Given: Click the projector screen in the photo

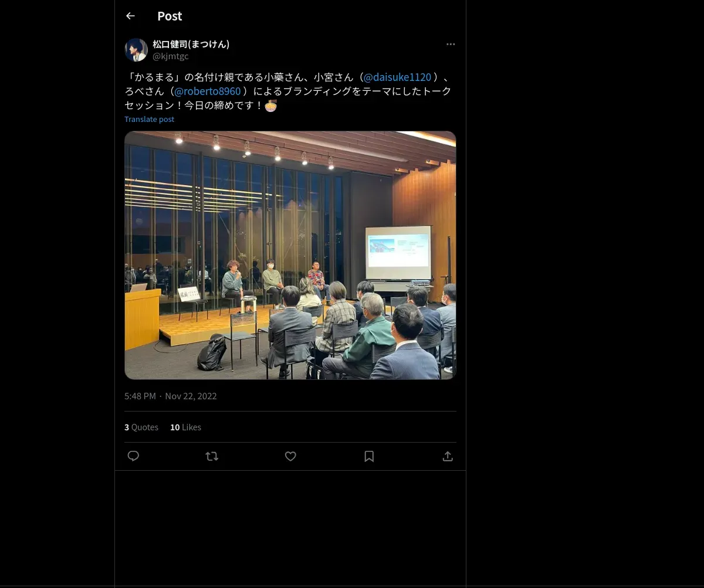Looking at the screenshot, I should 398,253.
